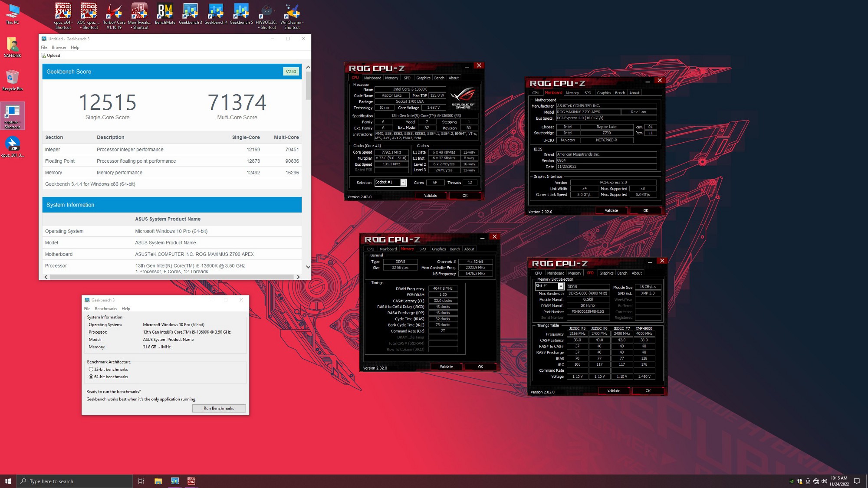Open the SAFEDISK folder icon
This screenshot has width=868, height=488.
[13, 47]
